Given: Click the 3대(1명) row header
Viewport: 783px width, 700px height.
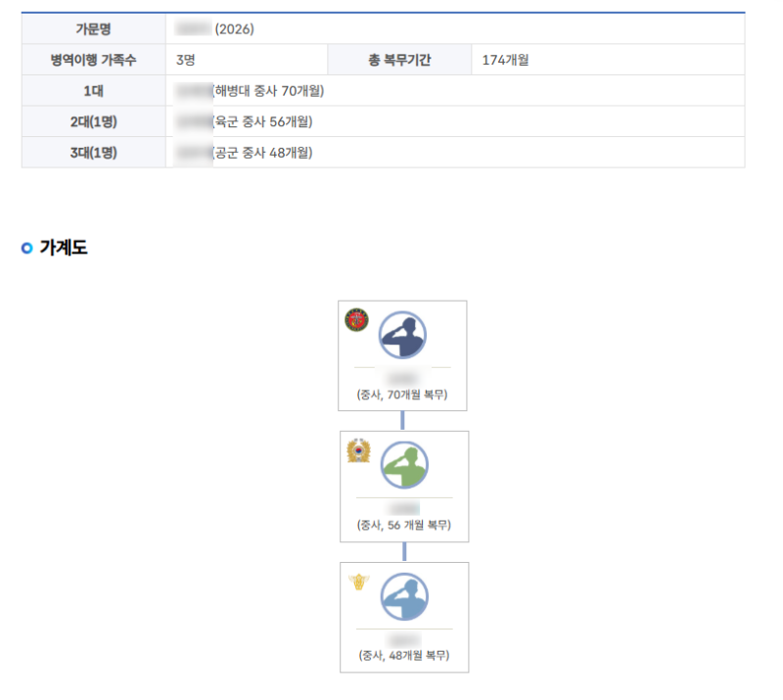Looking at the screenshot, I should pos(93,153).
